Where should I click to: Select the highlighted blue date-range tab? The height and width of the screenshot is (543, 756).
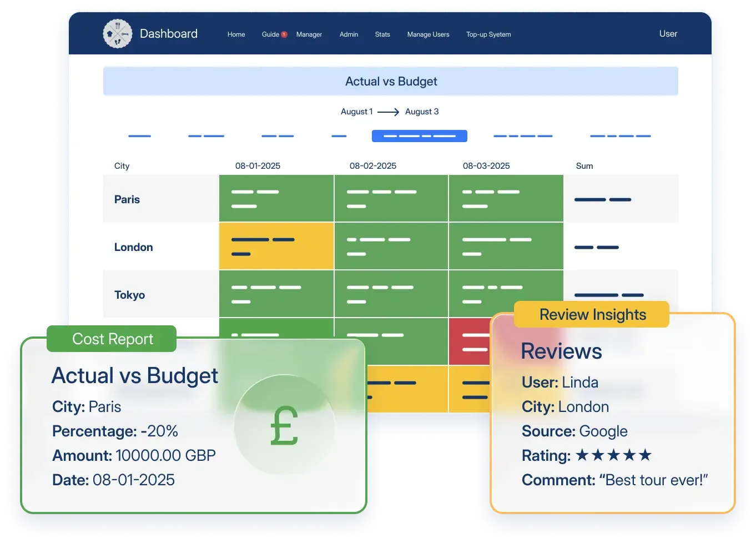[420, 136]
